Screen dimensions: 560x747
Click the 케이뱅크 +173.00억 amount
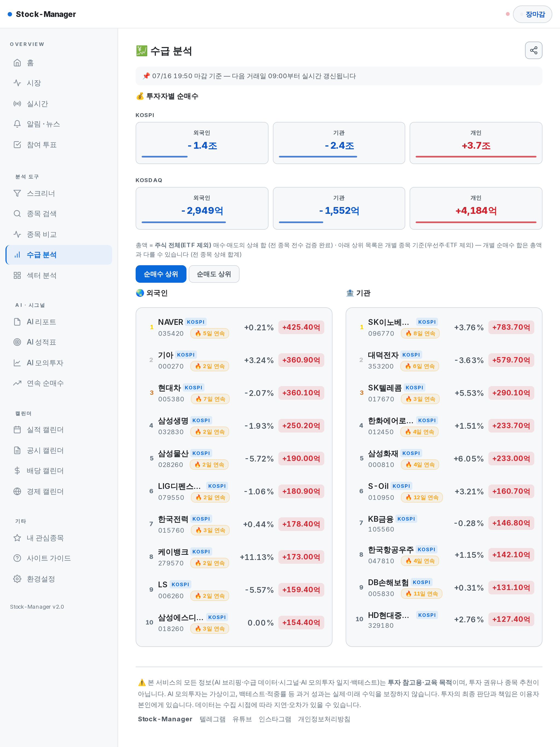(x=301, y=557)
